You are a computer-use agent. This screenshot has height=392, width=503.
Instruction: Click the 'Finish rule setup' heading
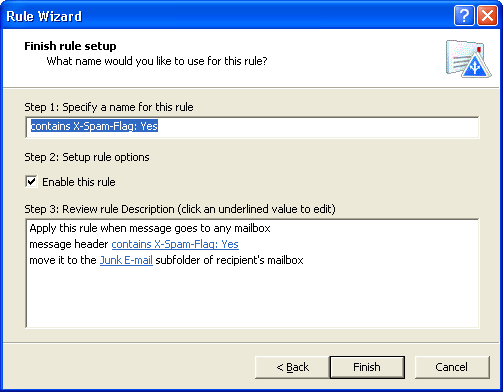tap(70, 46)
